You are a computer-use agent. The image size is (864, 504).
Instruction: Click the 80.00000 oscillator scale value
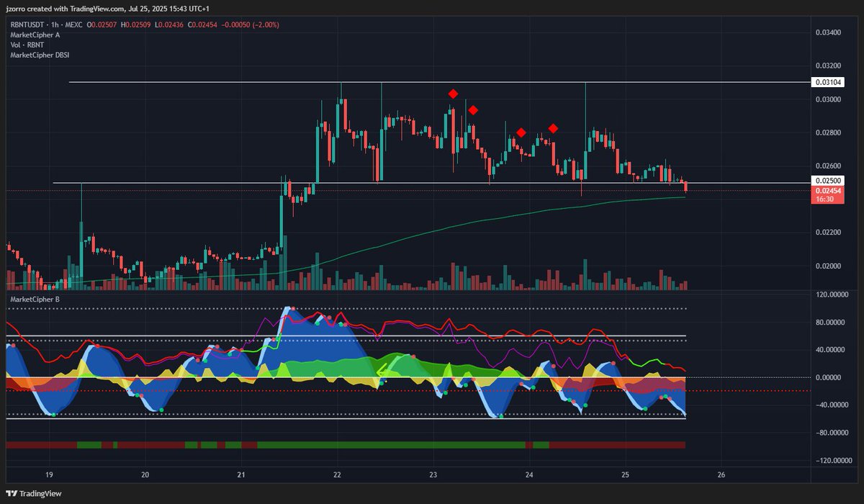click(x=831, y=323)
